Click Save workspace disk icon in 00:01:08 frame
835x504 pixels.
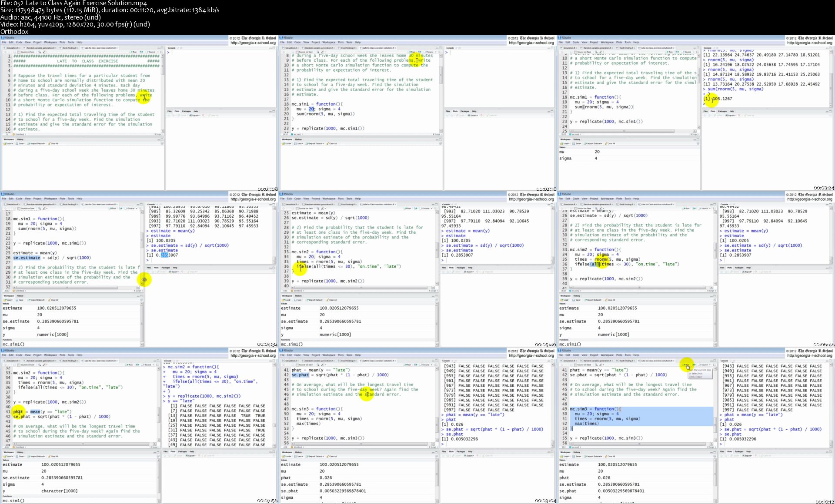point(17,143)
